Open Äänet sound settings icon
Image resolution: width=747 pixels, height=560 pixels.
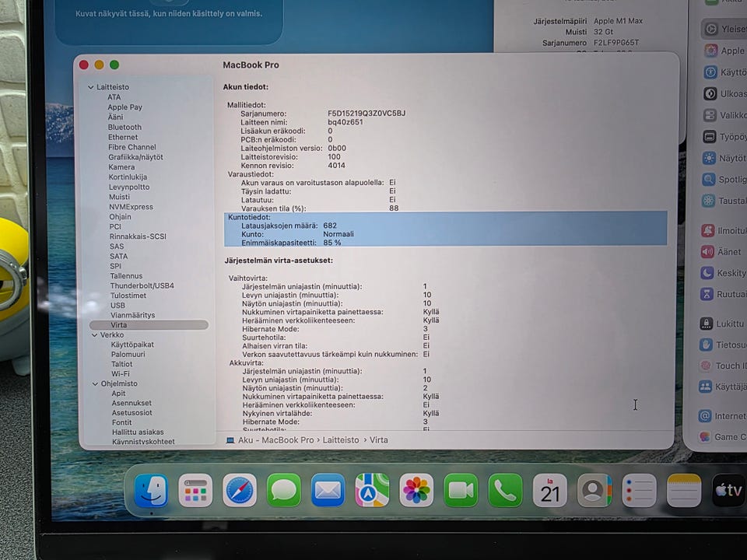707,251
